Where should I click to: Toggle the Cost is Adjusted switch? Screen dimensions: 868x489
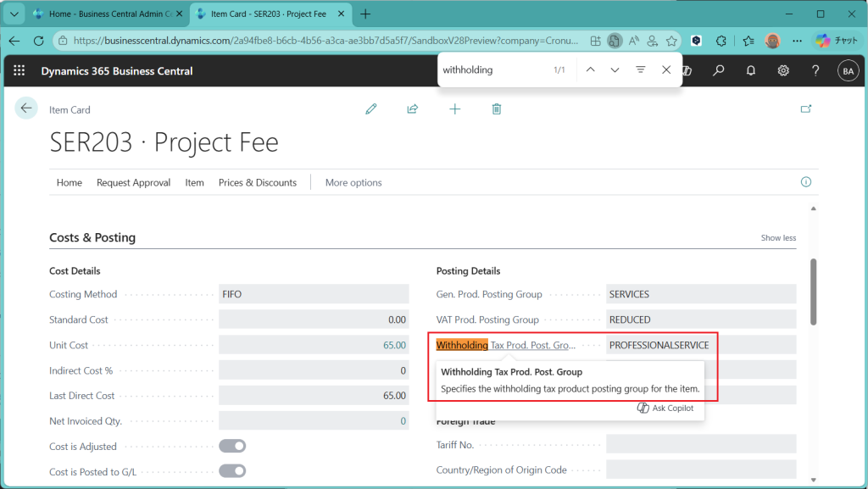click(232, 446)
